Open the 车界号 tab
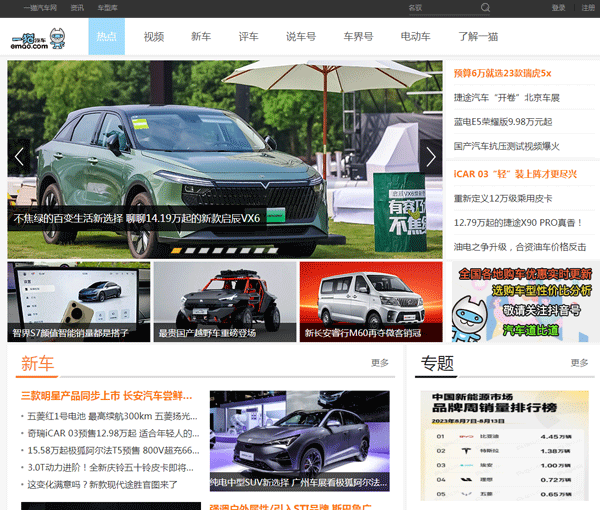600x510 pixels. 359,36
